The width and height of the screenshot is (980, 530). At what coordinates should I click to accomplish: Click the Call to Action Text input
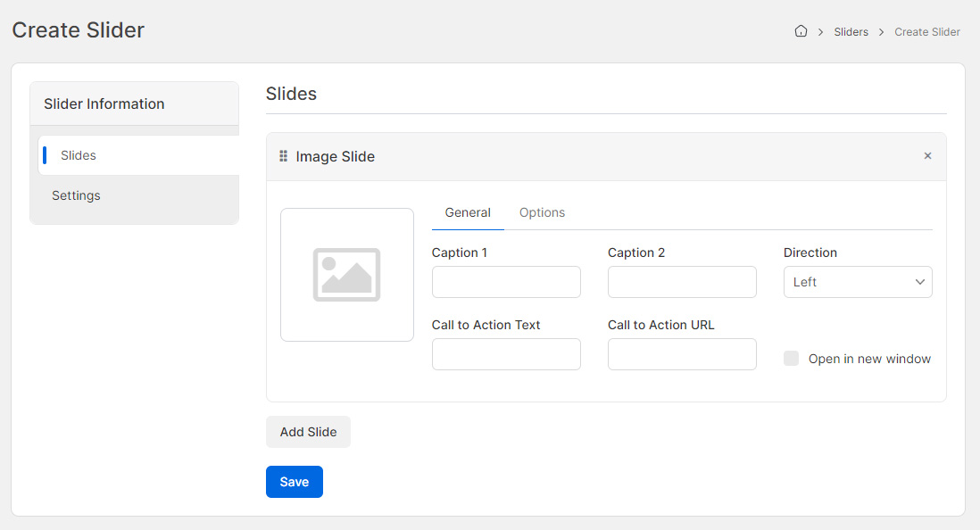pos(506,354)
